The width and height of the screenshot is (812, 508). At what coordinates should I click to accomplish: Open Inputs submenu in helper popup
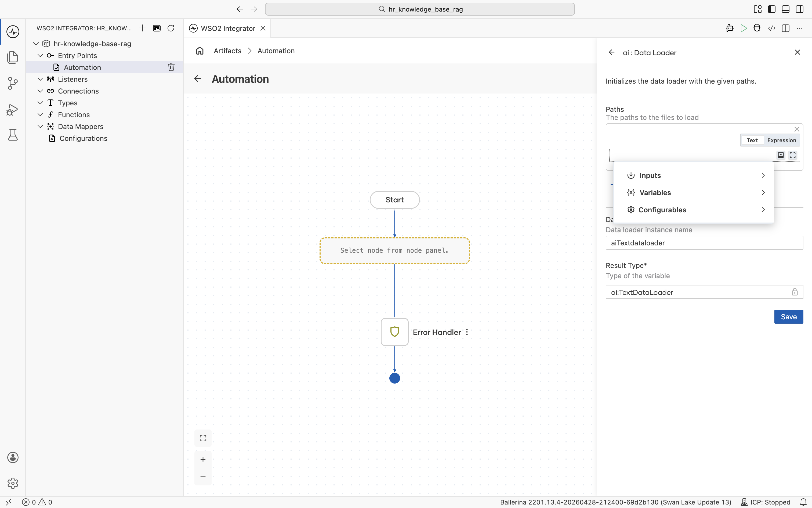click(694, 175)
